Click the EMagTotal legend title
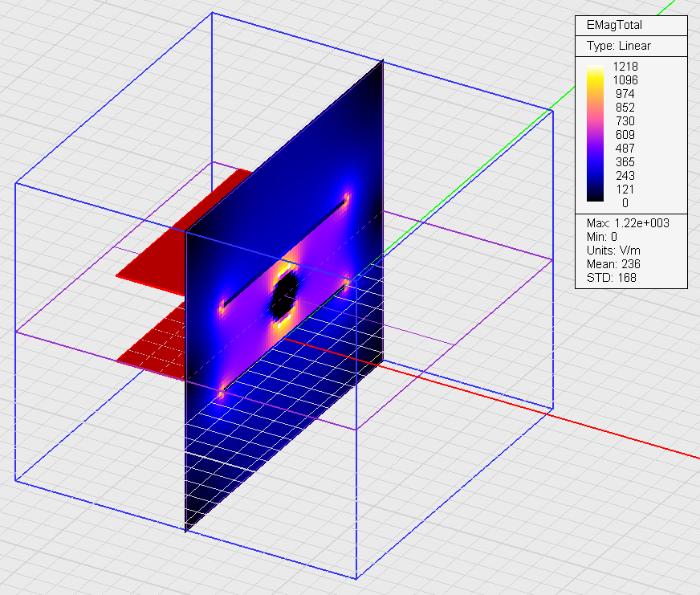This screenshot has width=700, height=595. click(615, 26)
